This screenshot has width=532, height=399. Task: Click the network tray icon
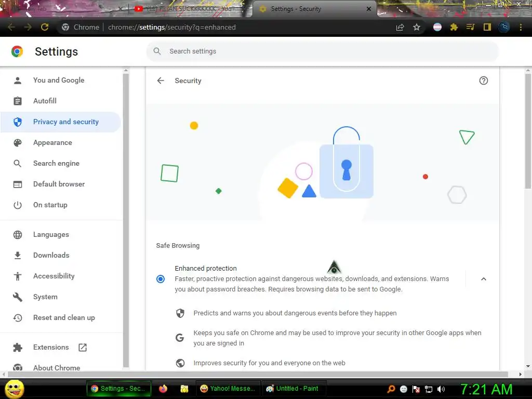429,389
